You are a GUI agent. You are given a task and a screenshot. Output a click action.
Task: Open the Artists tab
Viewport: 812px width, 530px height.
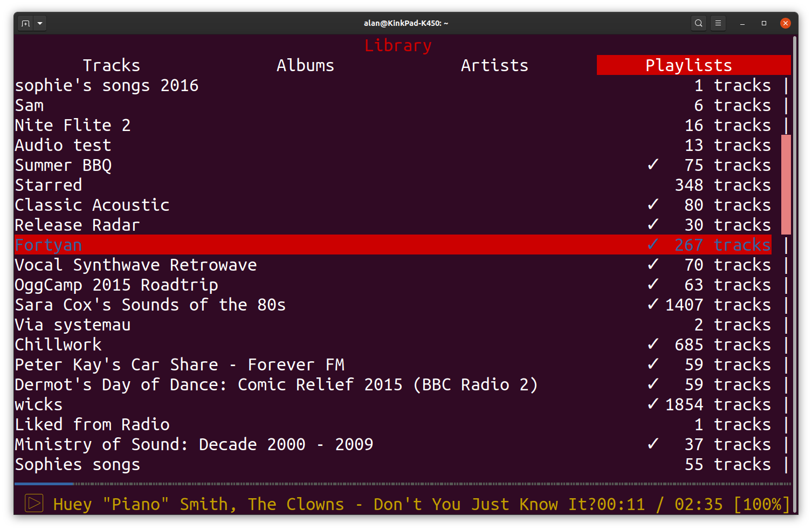click(494, 65)
